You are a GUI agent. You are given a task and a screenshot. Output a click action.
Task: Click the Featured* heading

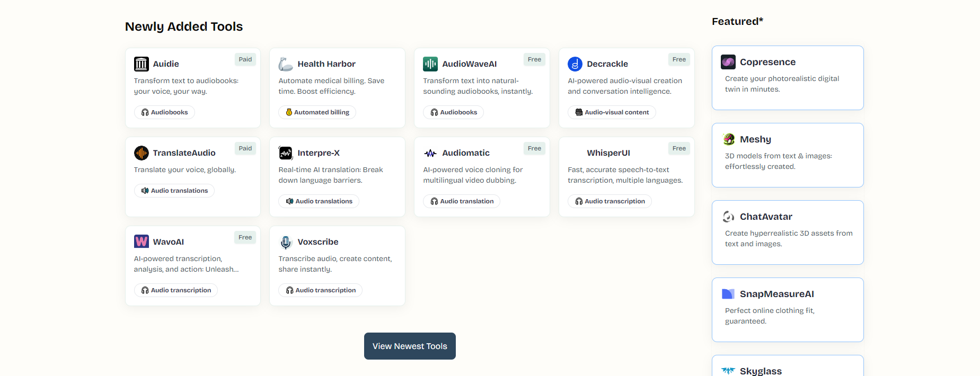737,21
